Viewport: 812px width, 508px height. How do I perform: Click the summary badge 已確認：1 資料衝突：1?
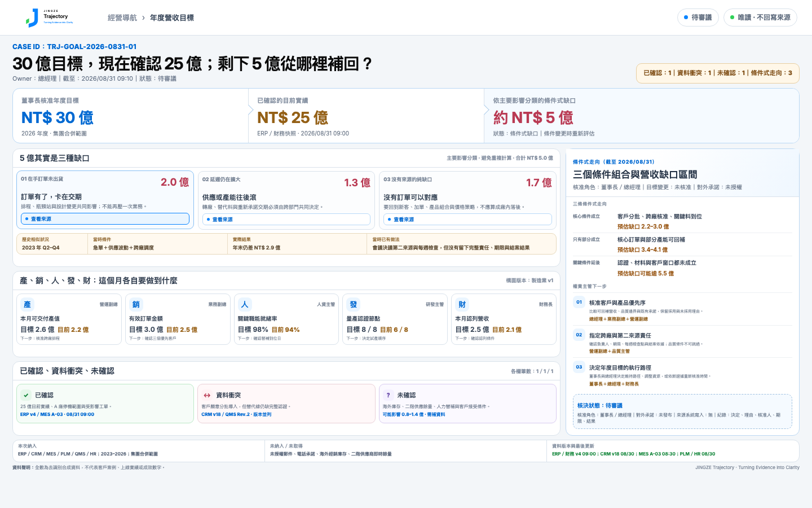click(718, 73)
